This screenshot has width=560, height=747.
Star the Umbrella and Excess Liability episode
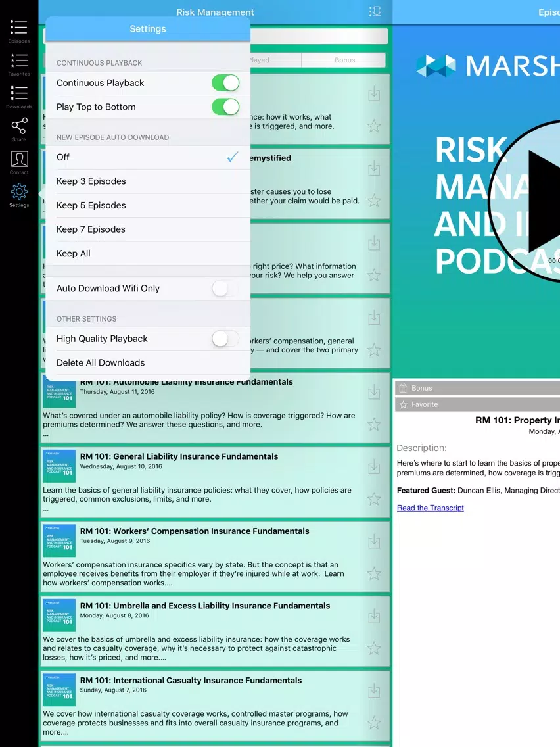click(374, 648)
